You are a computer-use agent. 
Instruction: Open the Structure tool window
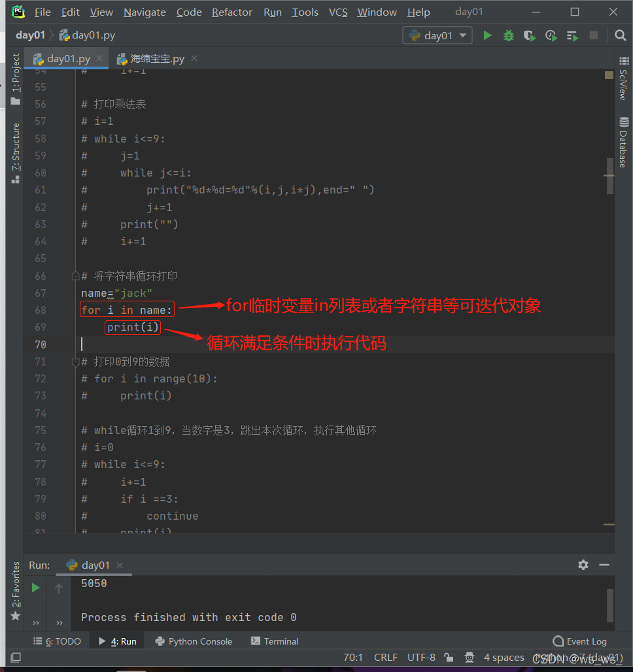(x=16, y=152)
